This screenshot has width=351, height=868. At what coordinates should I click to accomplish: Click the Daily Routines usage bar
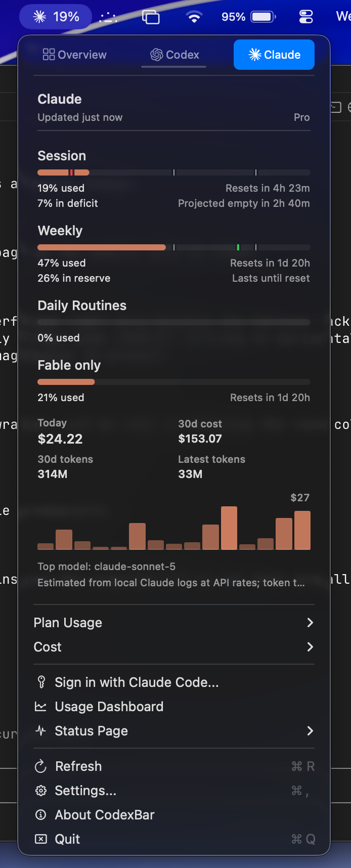174,322
